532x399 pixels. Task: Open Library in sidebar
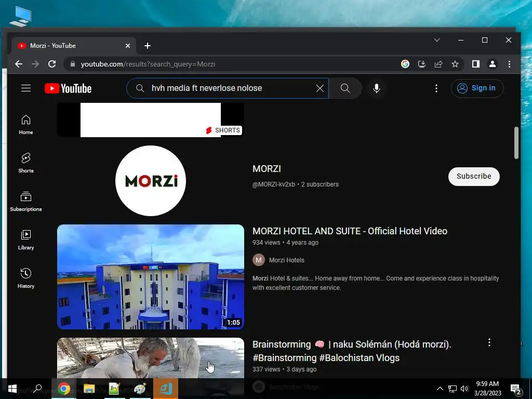click(26, 240)
